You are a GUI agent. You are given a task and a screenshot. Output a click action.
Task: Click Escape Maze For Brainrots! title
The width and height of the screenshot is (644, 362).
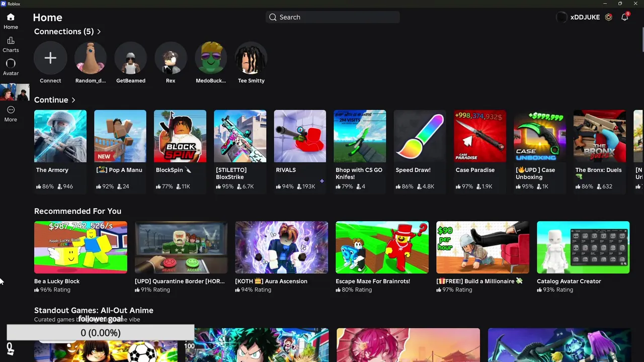[373, 281]
